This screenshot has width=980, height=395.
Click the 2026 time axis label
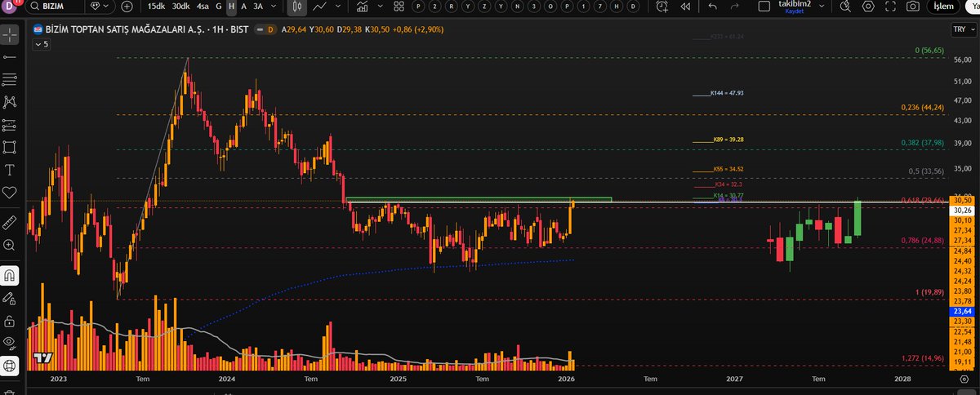click(566, 379)
